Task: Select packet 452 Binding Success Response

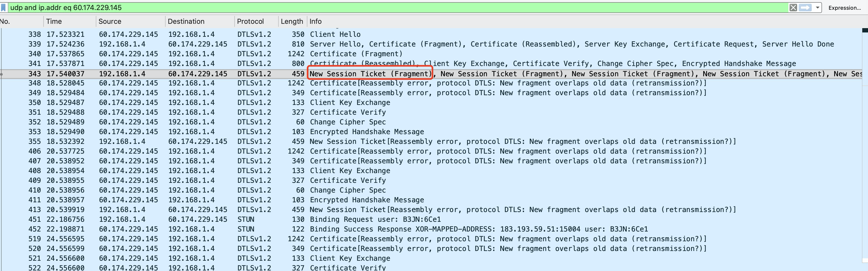Action: tap(431, 230)
